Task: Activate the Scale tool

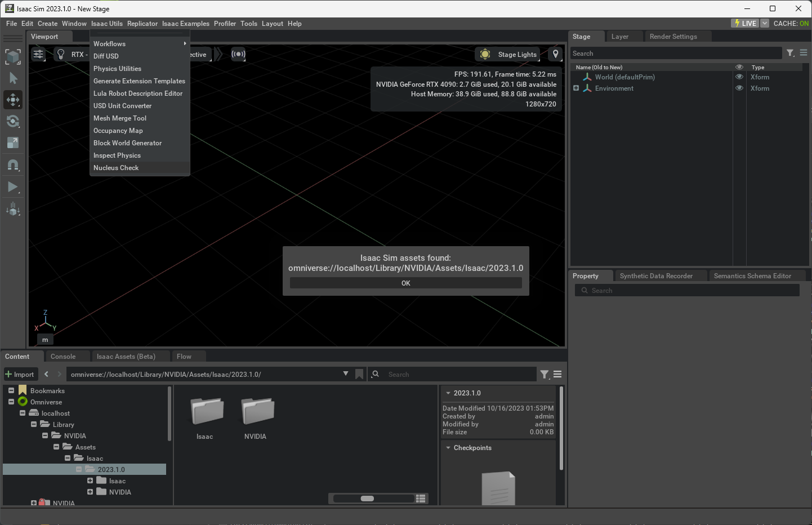Action: coord(13,143)
